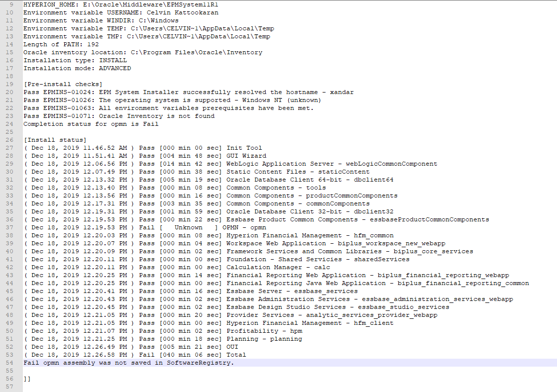Select the USERNAME environment variable line
The height and width of the screenshot is (392, 557).
121,12
